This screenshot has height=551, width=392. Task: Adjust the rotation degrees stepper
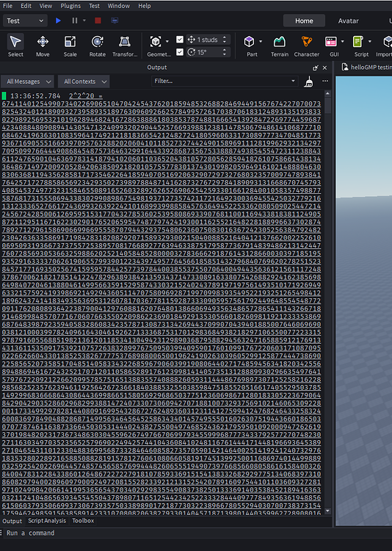pos(225,52)
